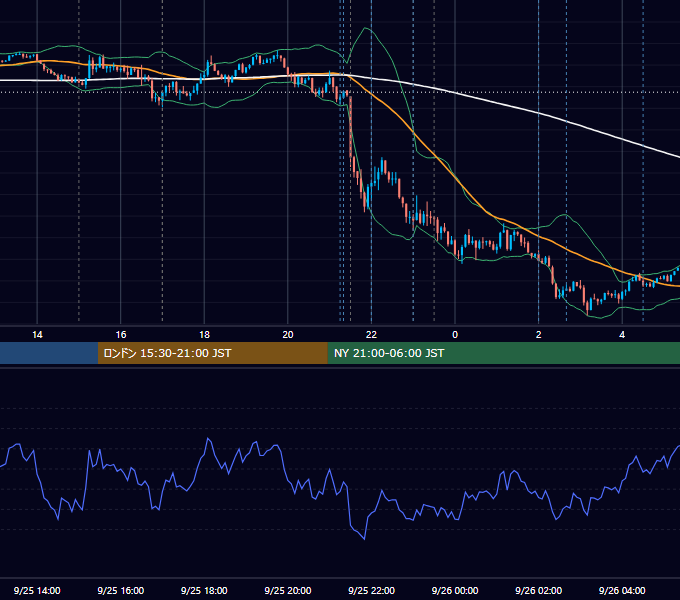Click the 9/25 14:00 date label
Image resolution: width=680 pixels, height=600 pixels.
pyautogui.click(x=37, y=590)
